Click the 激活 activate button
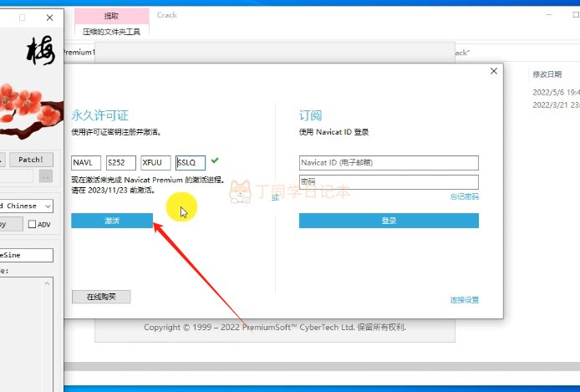 tap(112, 221)
